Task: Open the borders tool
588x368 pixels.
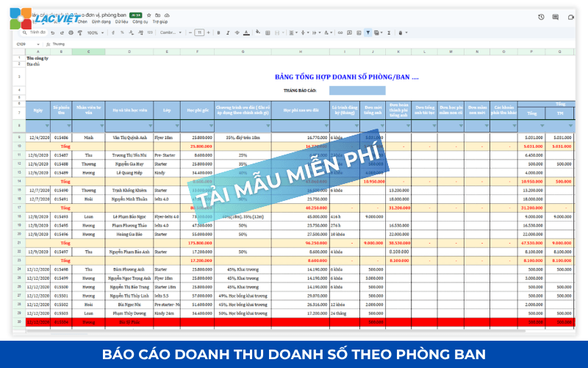Action: (x=268, y=32)
